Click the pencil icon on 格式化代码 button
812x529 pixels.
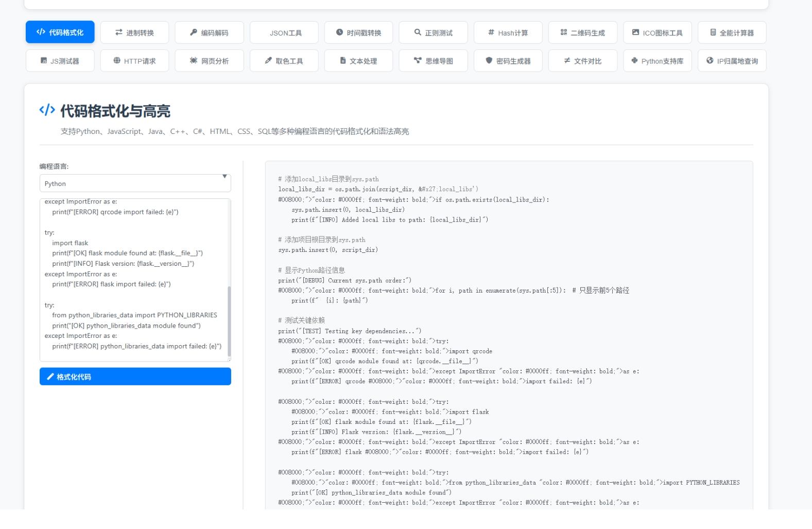(x=50, y=377)
